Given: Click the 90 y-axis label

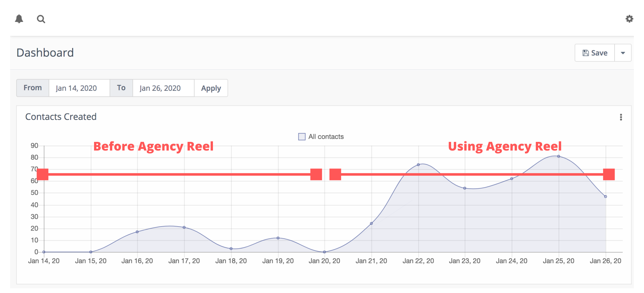Looking at the screenshot, I should (34, 146).
